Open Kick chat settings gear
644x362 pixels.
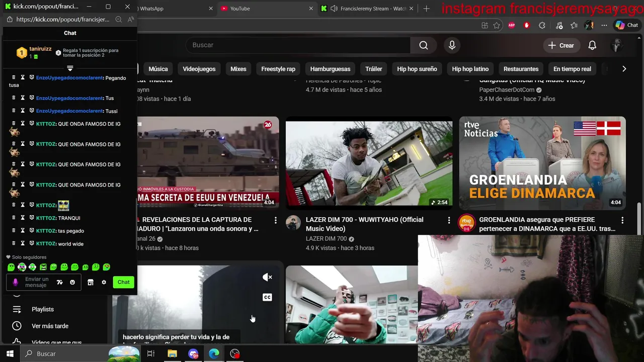(104, 282)
